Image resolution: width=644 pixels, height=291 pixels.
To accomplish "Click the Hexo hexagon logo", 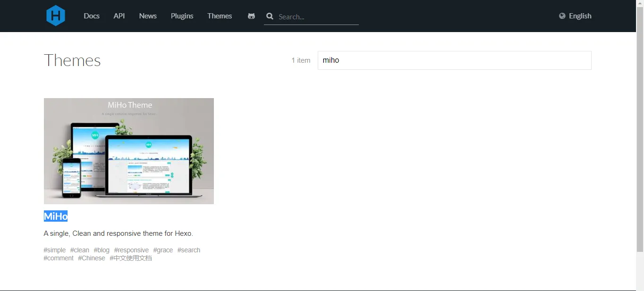I will (x=56, y=16).
